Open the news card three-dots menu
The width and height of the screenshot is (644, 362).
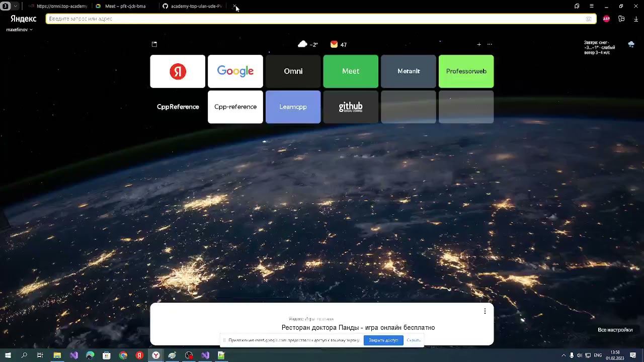[485, 311]
